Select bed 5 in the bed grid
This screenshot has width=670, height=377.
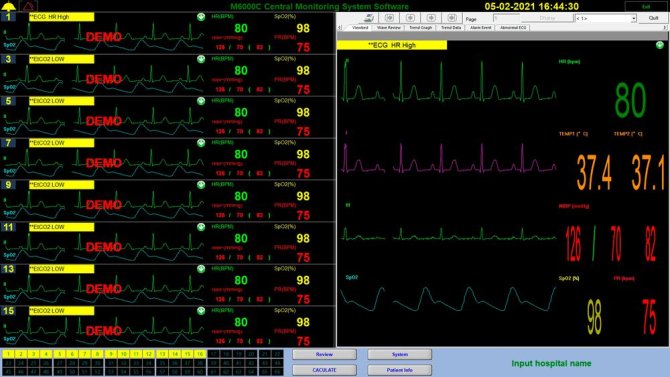coord(59,354)
